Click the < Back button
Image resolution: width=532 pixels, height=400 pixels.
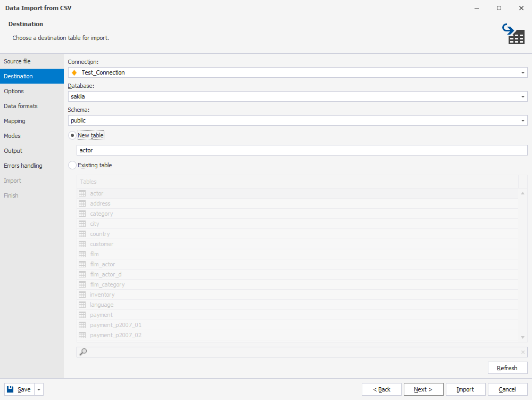[x=381, y=389]
